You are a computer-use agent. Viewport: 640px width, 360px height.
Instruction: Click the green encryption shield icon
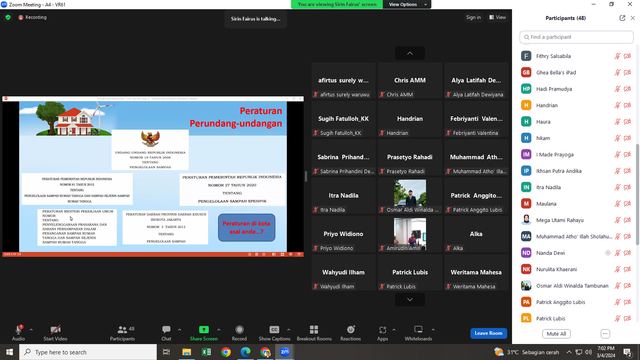click(8, 18)
